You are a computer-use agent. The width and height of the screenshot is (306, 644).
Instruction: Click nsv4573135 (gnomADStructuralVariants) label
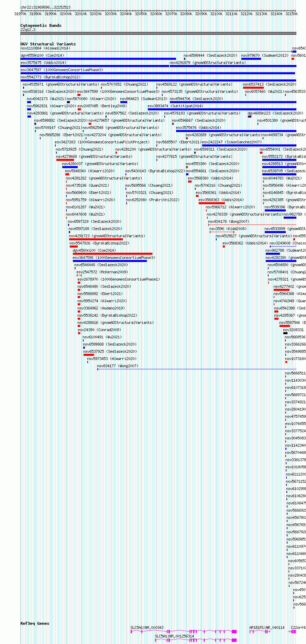(x=200, y=91)
